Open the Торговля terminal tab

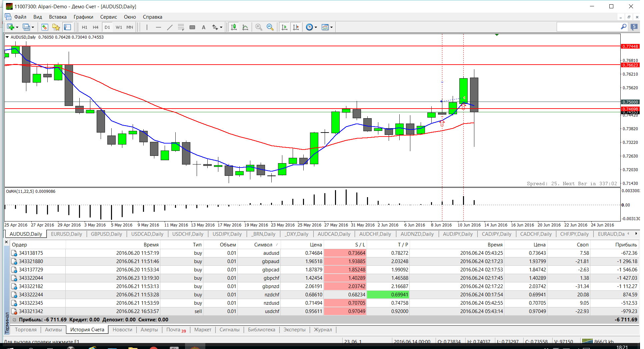coord(26,330)
